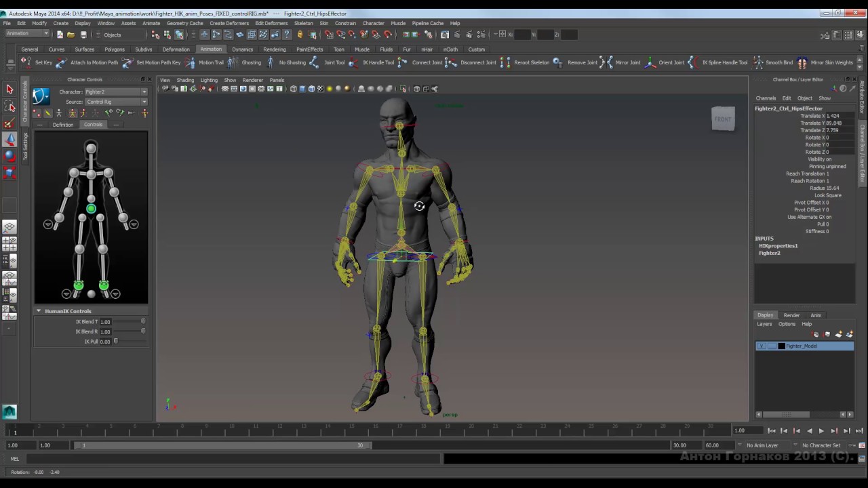The height and width of the screenshot is (488, 868).
Task: Go to start of playback range
Action: [x=771, y=431]
